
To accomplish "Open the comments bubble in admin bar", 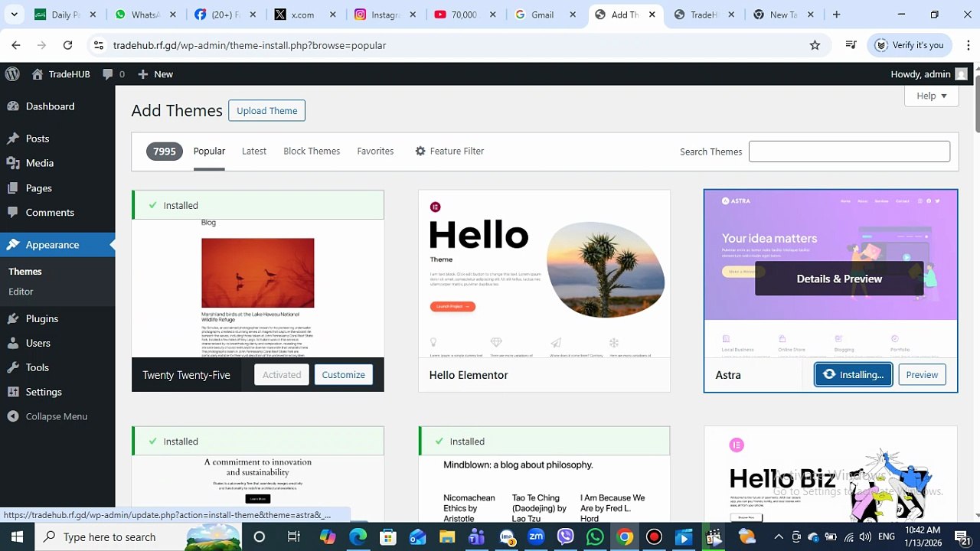I will pyautogui.click(x=113, y=74).
